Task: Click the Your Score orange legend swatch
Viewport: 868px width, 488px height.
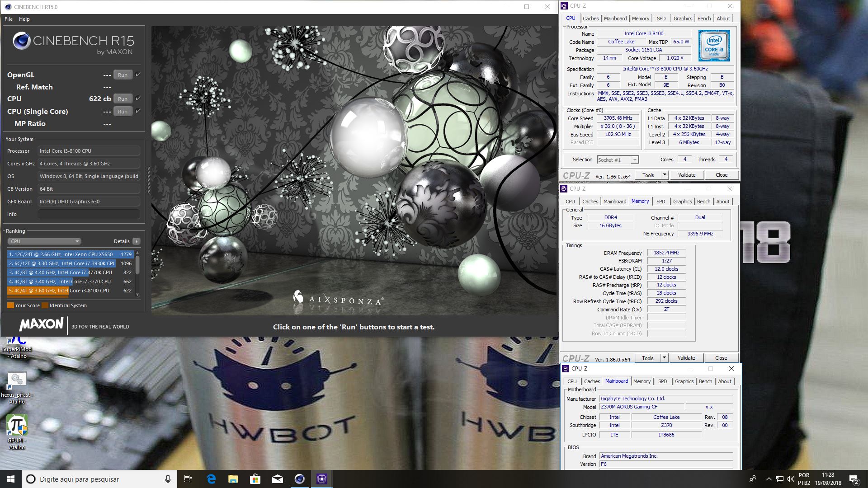Action: [10, 305]
